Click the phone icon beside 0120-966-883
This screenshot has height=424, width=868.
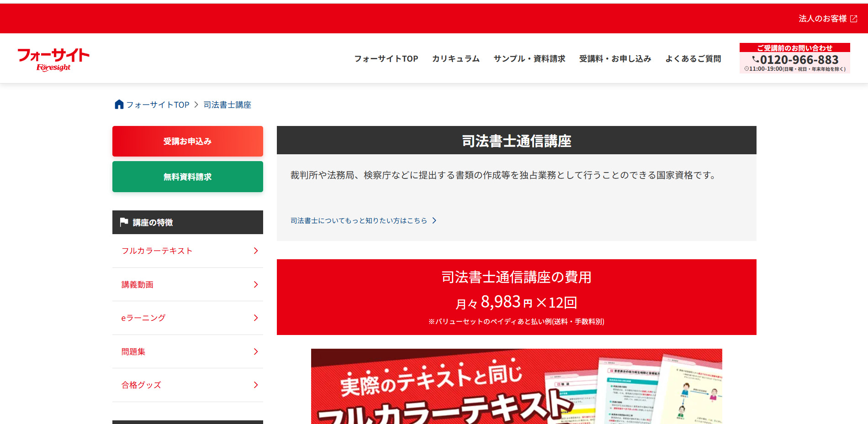756,59
